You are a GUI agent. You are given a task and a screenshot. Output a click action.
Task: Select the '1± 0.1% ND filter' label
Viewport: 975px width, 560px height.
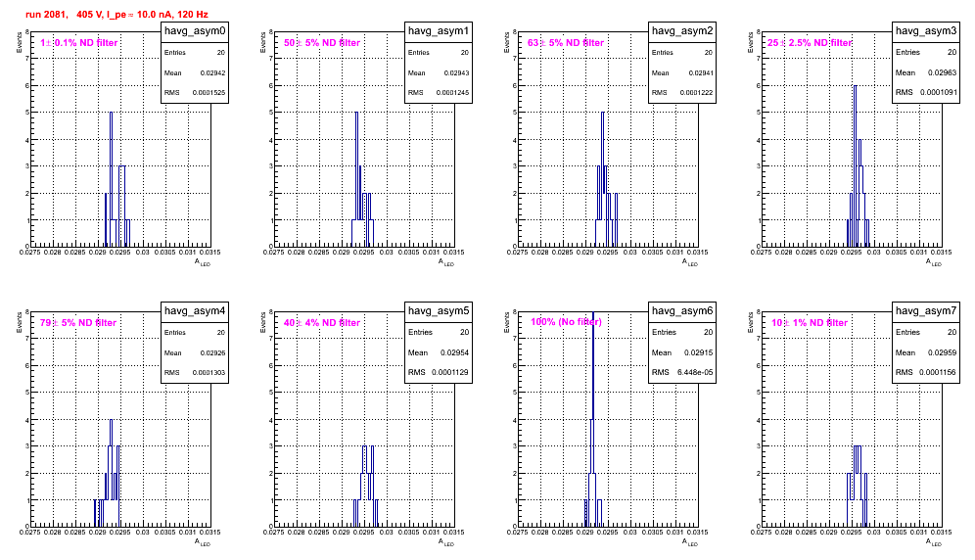(79, 43)
